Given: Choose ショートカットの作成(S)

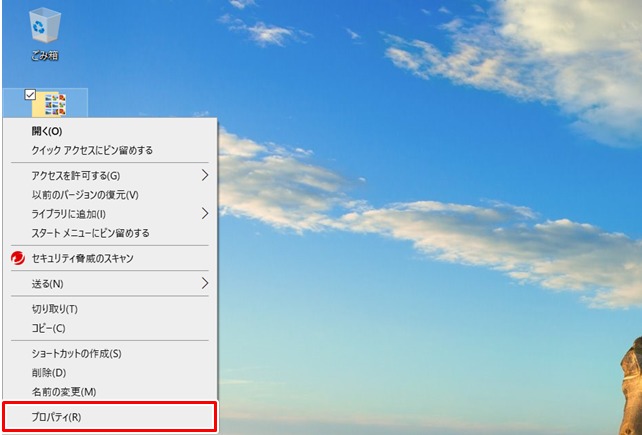Looking at the screenshot, I should coord(110,353).
